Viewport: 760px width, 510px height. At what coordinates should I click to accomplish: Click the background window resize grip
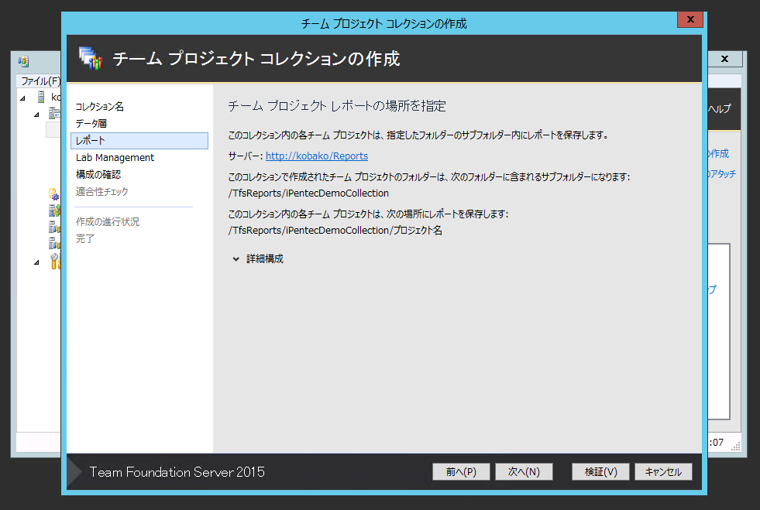point(736,446)
